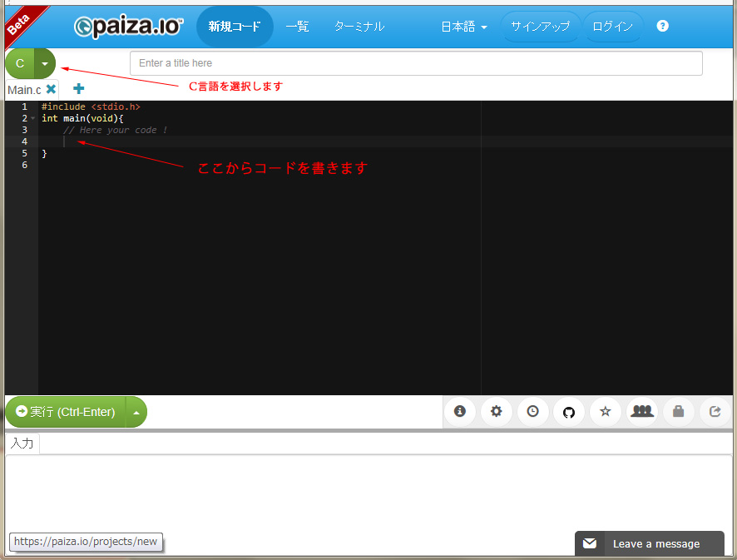This screenshot has height=560, width=737.
Task: Add a new file with plus icon
Action: click(78, 88)
